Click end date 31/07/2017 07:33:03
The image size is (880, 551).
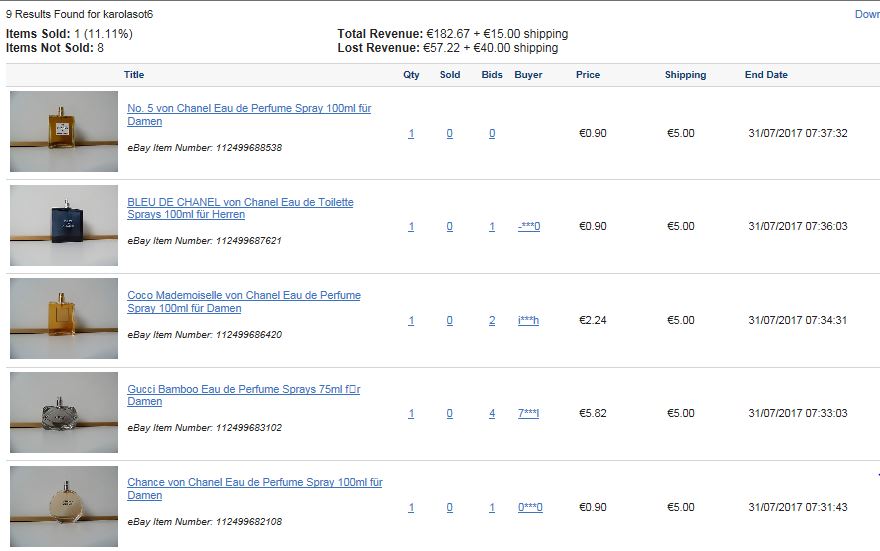coord(798,414)
